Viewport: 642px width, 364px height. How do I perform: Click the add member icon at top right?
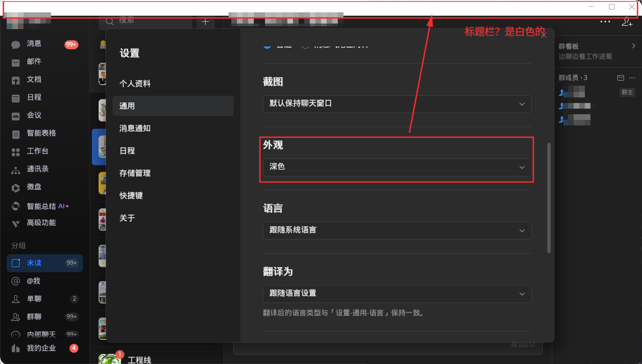(627, 22)
